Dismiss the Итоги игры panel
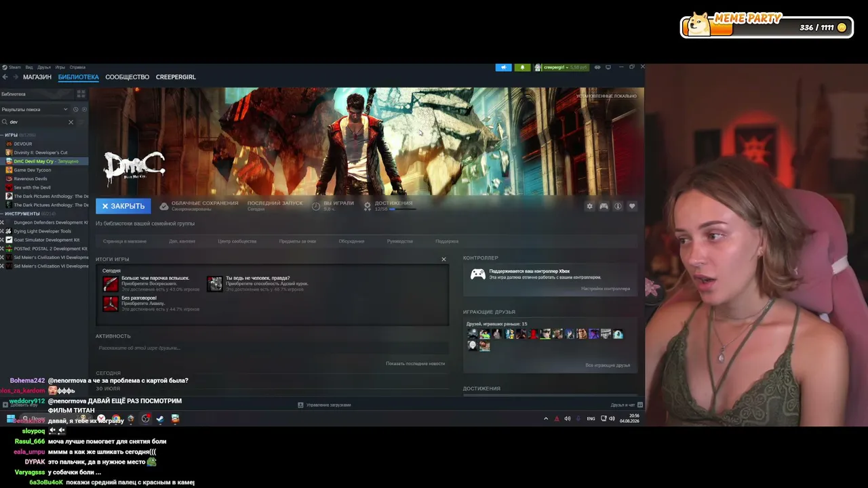 click(x=443, y=259)
